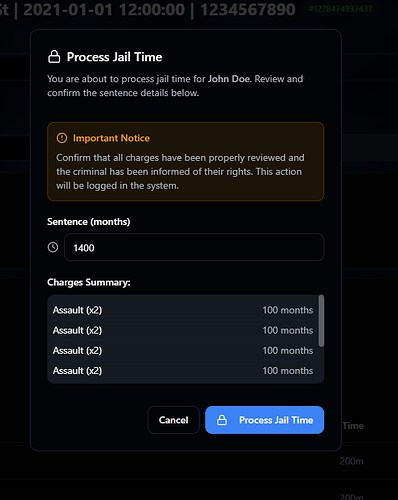
Task: Click the first row's 100 months value
Action: [288, 310]
